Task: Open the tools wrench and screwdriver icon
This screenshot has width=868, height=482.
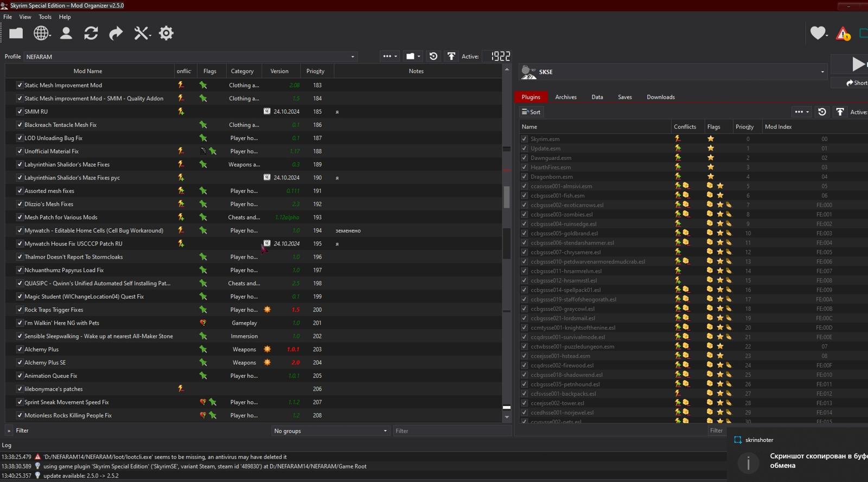Action: 141,33
